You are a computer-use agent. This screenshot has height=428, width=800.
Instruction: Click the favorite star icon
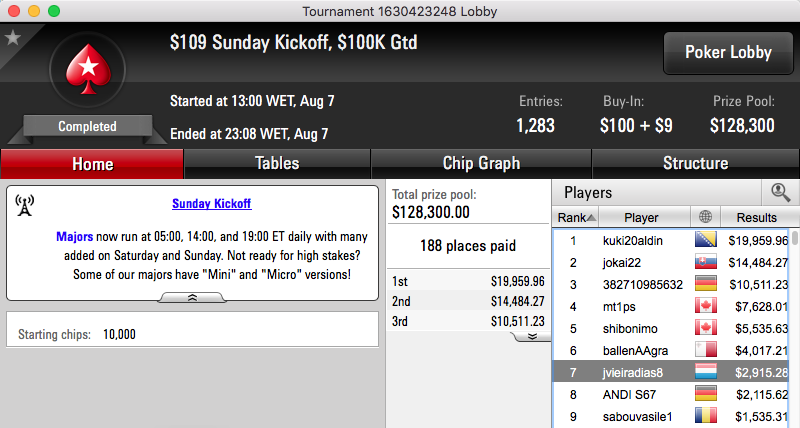[13, 37]
